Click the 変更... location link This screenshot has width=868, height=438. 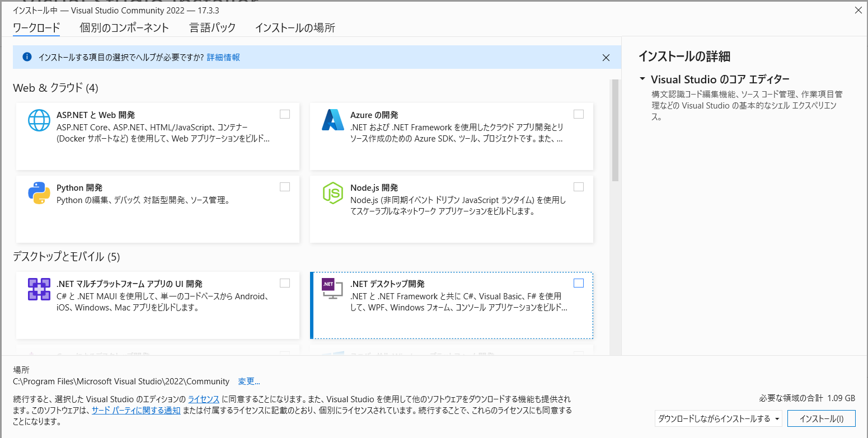point(249,382)
